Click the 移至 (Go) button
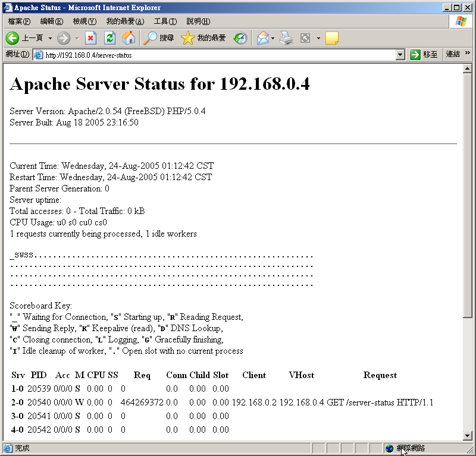 [x=424, y=55]
